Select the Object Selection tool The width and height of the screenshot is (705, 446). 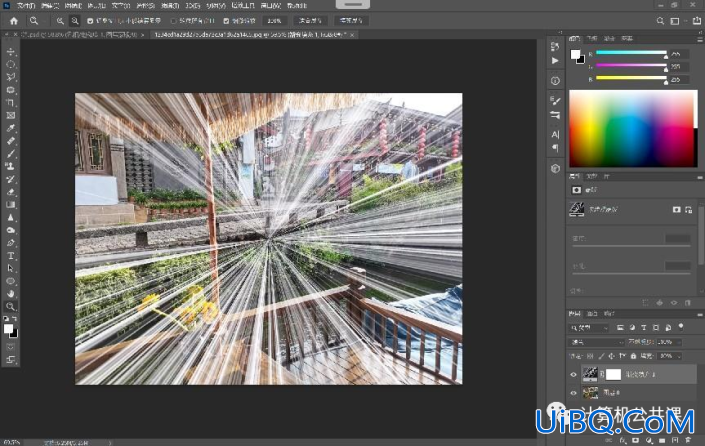pos(10,90)
